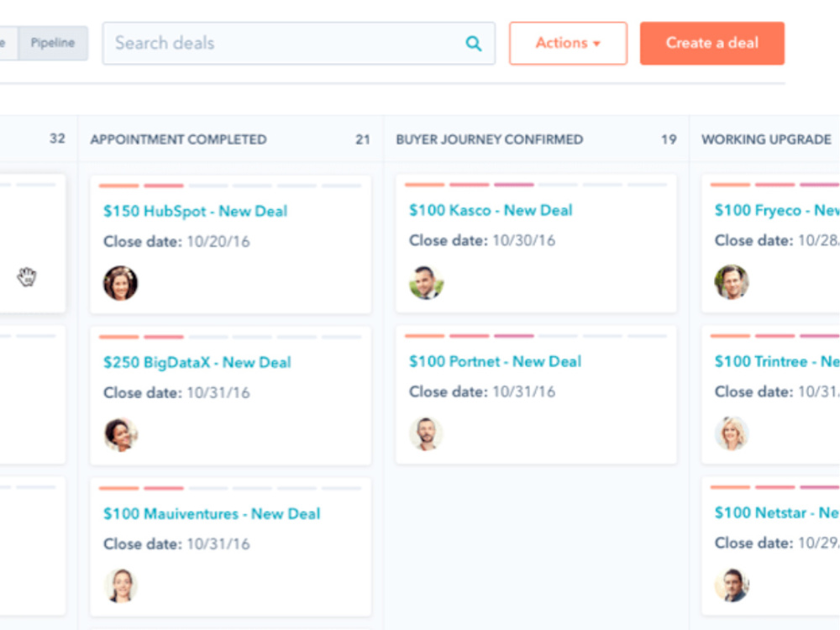Click HubSpot close date 10/20/16

(218, 242)
